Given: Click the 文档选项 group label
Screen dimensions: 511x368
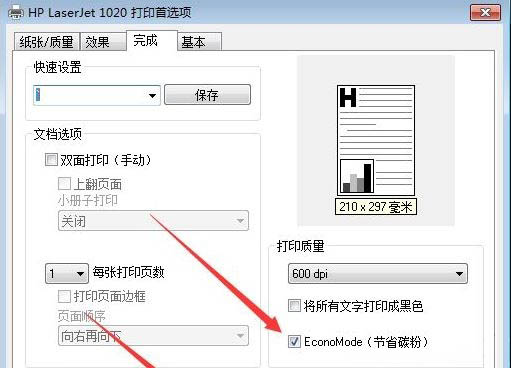Looking at the screenshot, I should pos(58,134).
